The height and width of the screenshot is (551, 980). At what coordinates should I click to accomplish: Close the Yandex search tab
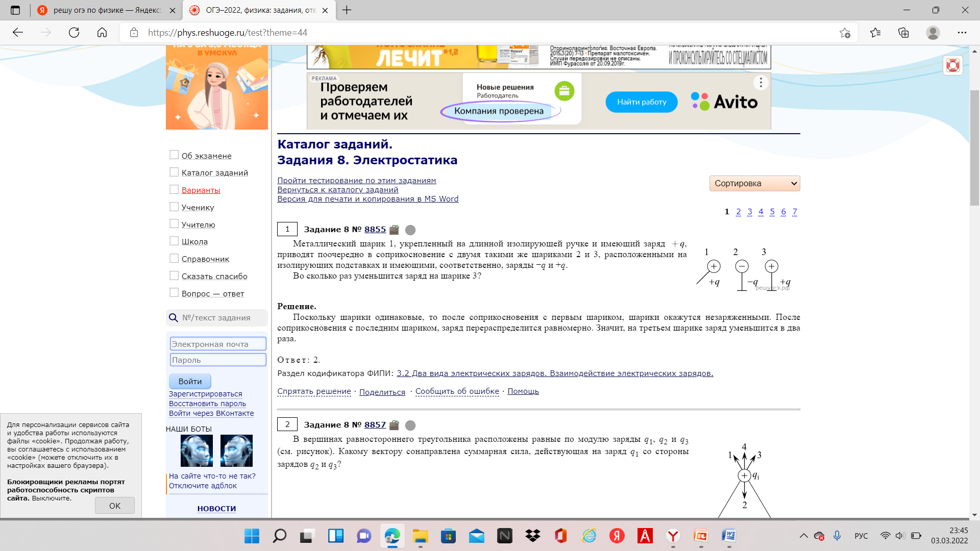(173, 10)
